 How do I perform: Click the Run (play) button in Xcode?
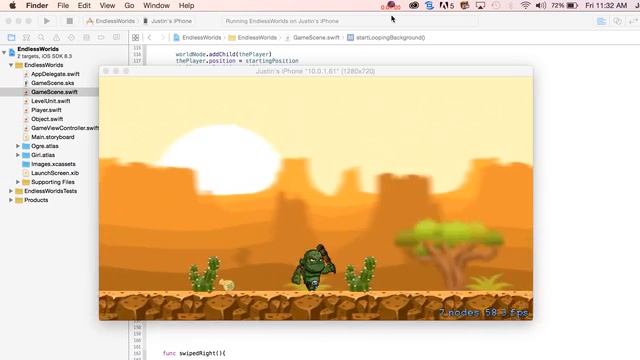(47, 21)
